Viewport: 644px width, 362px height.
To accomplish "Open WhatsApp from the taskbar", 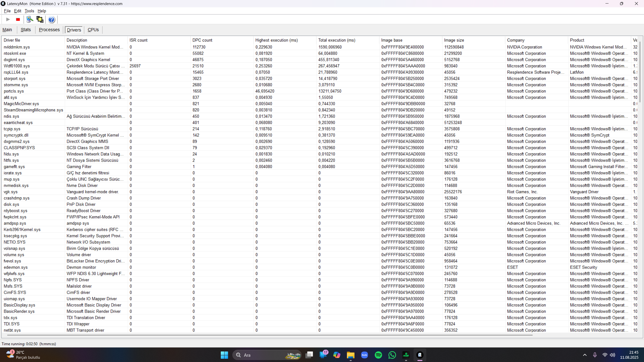I will (x=392, y=355).
